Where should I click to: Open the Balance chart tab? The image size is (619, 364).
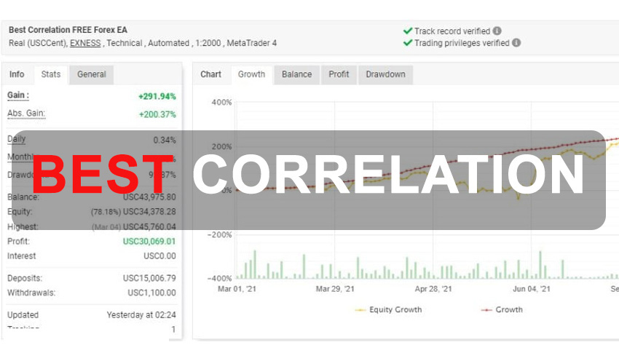click(x=297, y=74)
